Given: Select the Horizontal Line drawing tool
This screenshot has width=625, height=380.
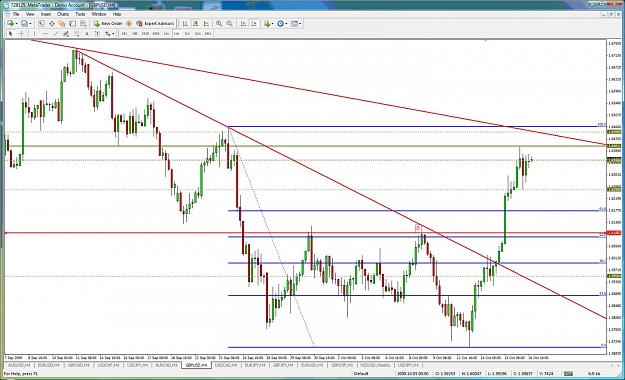Looking at the screenshot, I should 45,34.
